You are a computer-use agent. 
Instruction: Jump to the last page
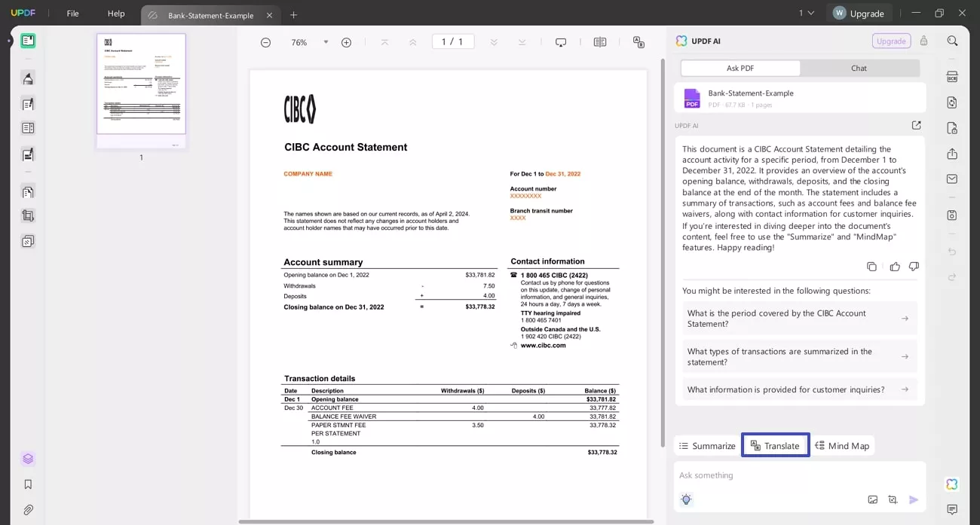click(x=522, y=42)
